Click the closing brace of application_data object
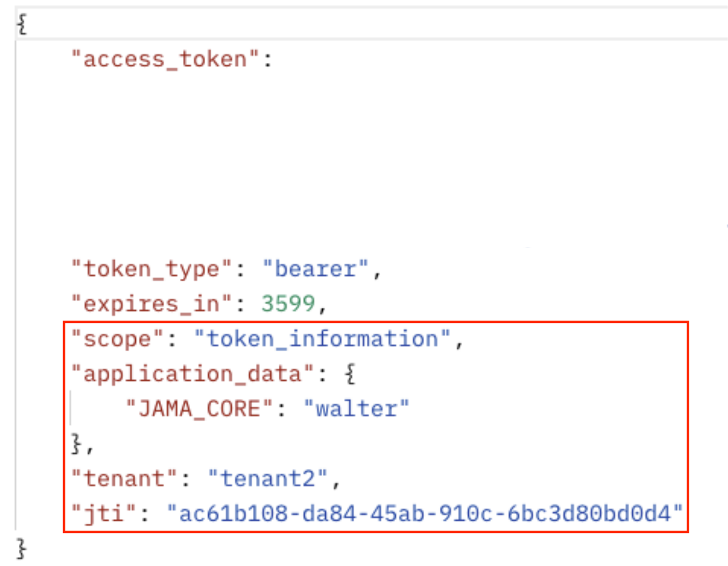 76,443
